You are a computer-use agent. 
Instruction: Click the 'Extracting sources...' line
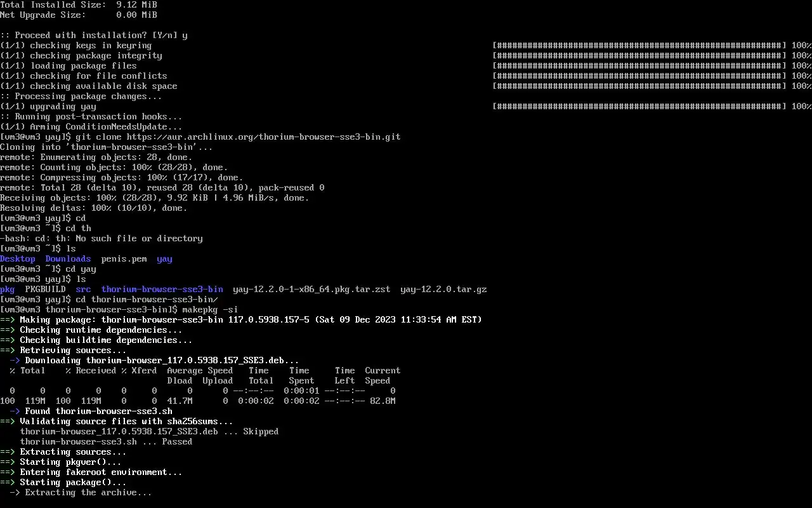click(63, 451)
